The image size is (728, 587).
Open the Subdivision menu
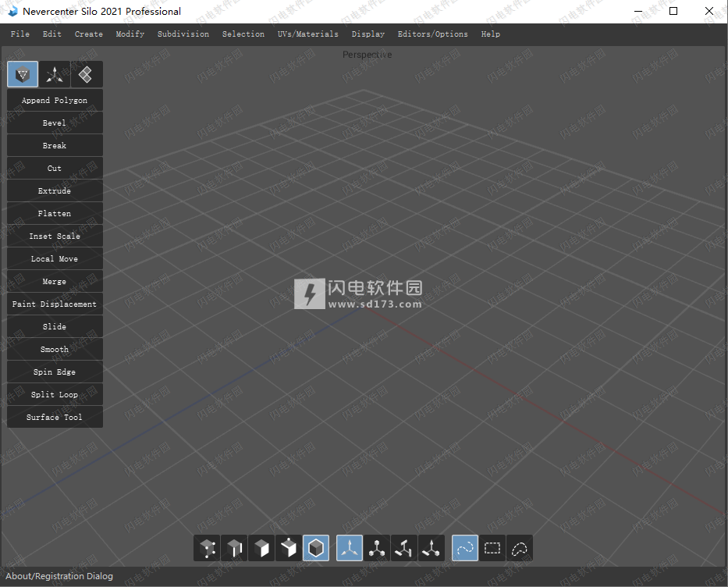(183, 34)
